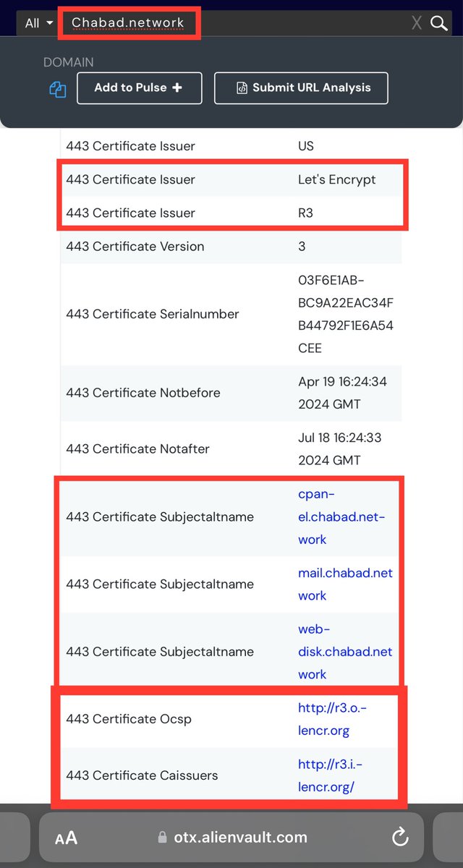Open the All search filter dropdown

pos(39,23)
